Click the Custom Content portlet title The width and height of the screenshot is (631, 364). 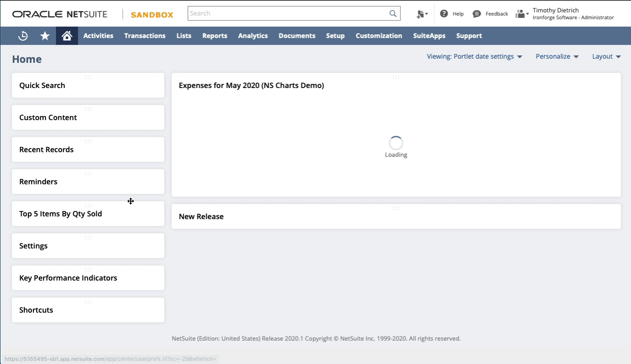coord(48,117)
